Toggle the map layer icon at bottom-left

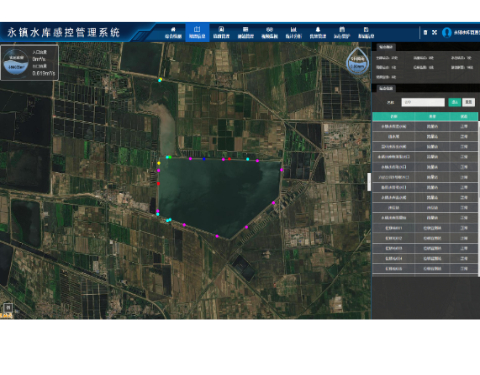(x=8, y=308)
